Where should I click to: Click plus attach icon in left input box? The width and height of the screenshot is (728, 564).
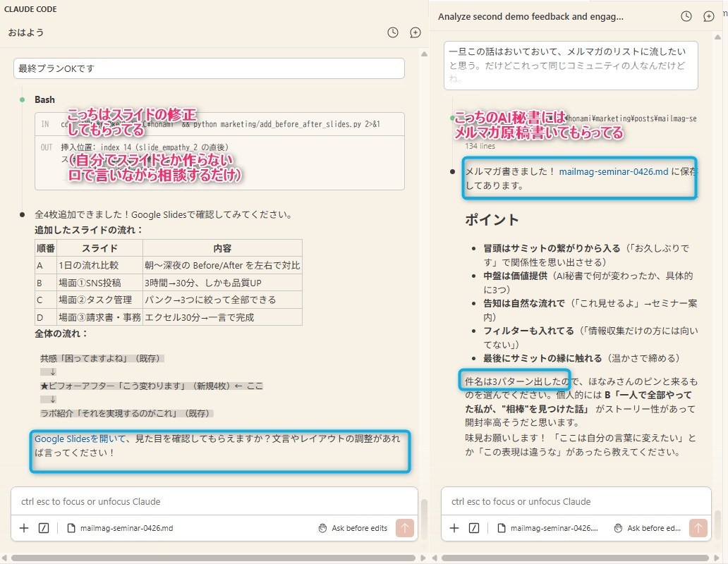pos(24,528)
